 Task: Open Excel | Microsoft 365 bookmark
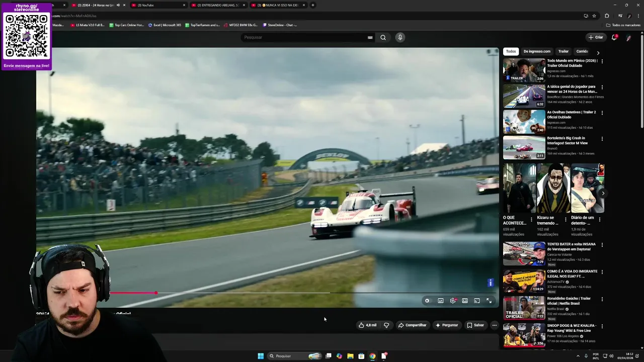[x=165, y=25]
